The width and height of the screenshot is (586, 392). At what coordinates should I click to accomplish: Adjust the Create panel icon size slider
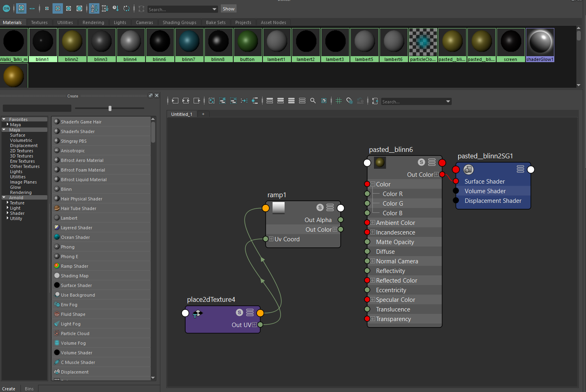tap(110, 108)
